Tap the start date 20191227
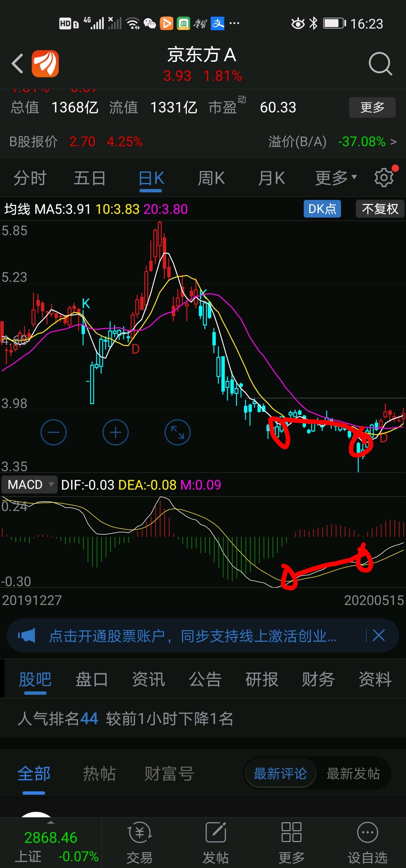406x868 pixels. 32,600
